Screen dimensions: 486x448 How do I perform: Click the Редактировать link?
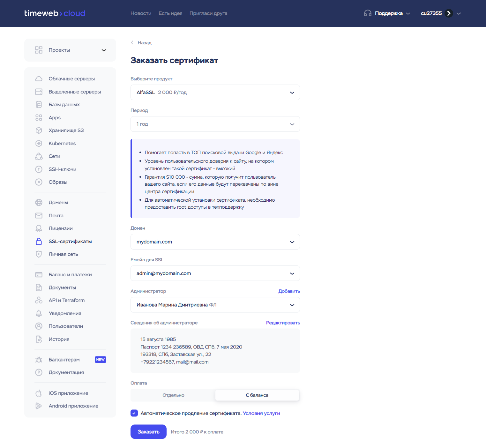click(x=283, y=323)
